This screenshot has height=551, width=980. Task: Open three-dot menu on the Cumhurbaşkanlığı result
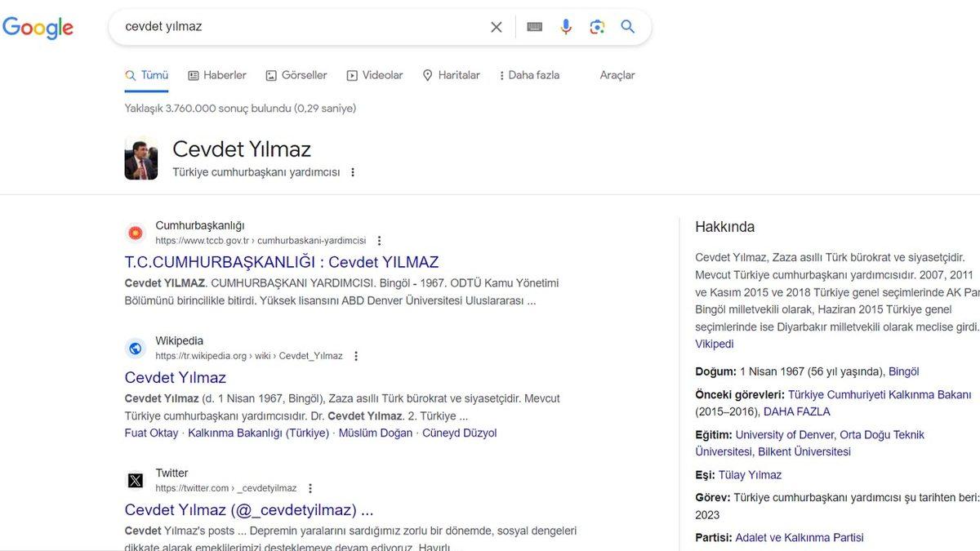(378, 240)
